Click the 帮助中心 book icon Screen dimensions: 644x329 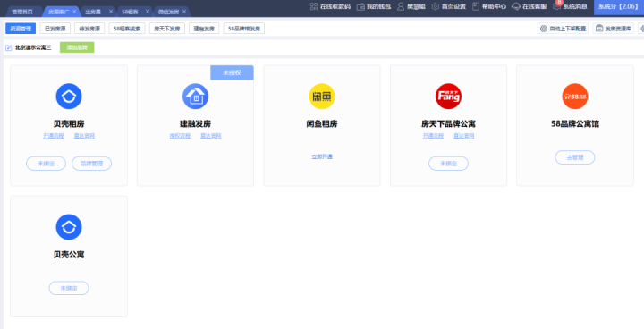[x=476, y=6]
